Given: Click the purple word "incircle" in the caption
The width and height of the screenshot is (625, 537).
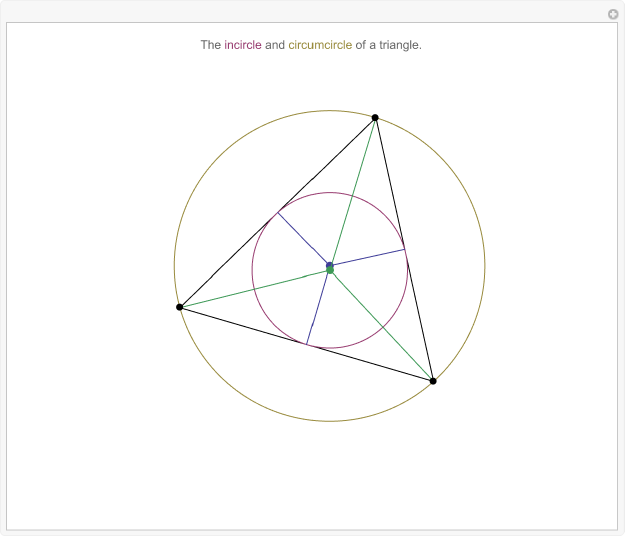Looking at the screenshot, I should [x=243, y=45].
